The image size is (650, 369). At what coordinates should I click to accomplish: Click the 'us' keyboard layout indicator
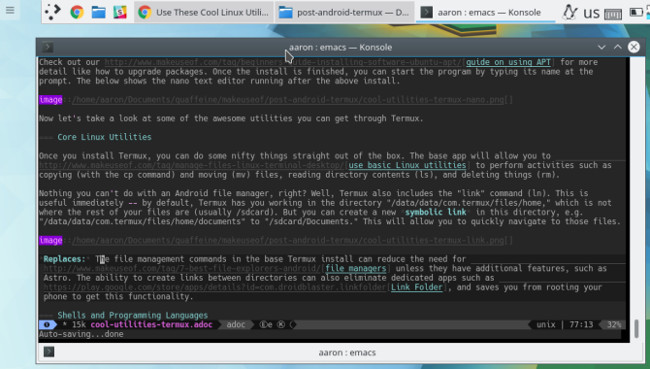(591, 13)
